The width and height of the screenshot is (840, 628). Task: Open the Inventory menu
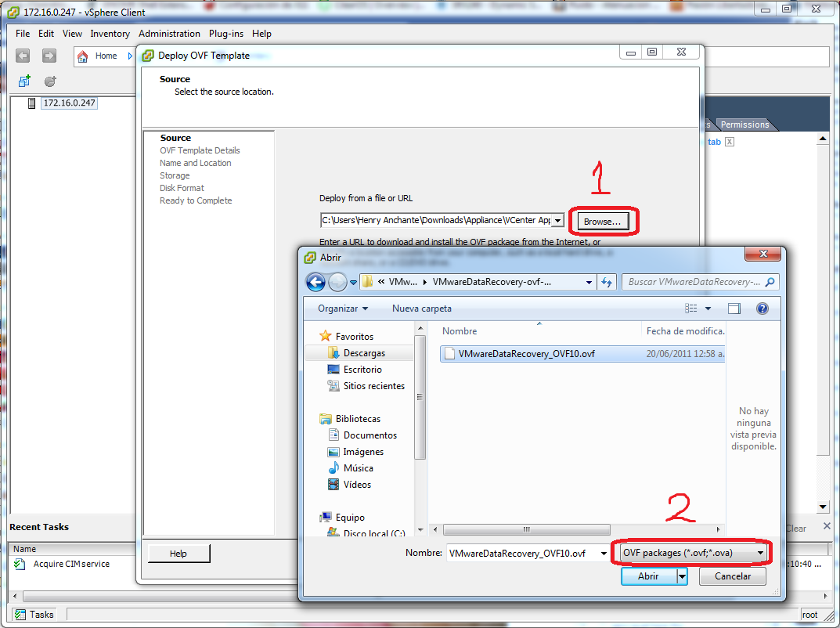click(110, 33)
